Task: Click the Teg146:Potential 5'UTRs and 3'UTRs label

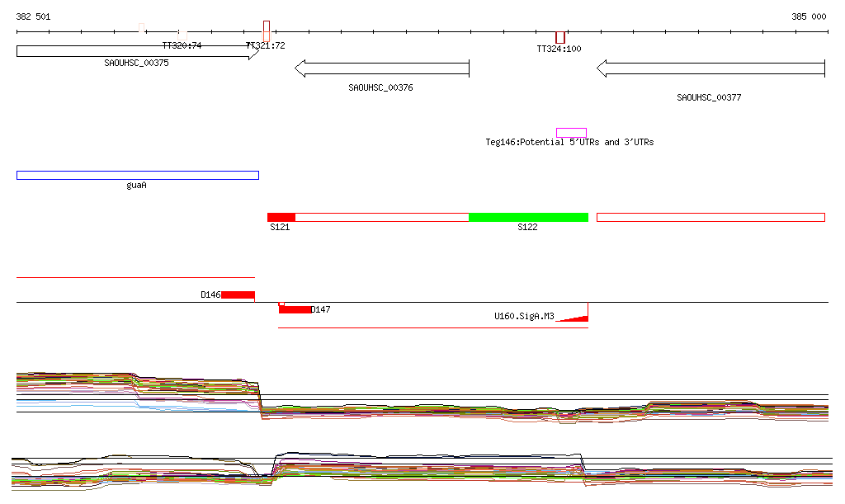Action: click(569, 142)
